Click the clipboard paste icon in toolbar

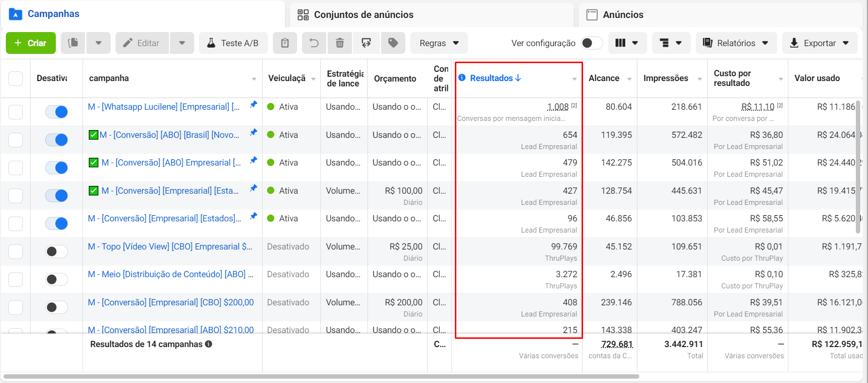click(285, 43)
